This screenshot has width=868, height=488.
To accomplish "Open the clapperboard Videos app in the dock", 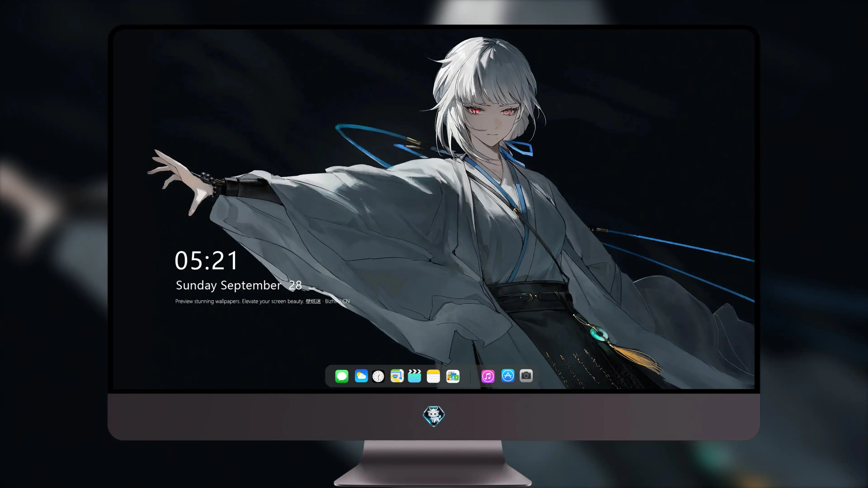I will click(x=415, y=376).
